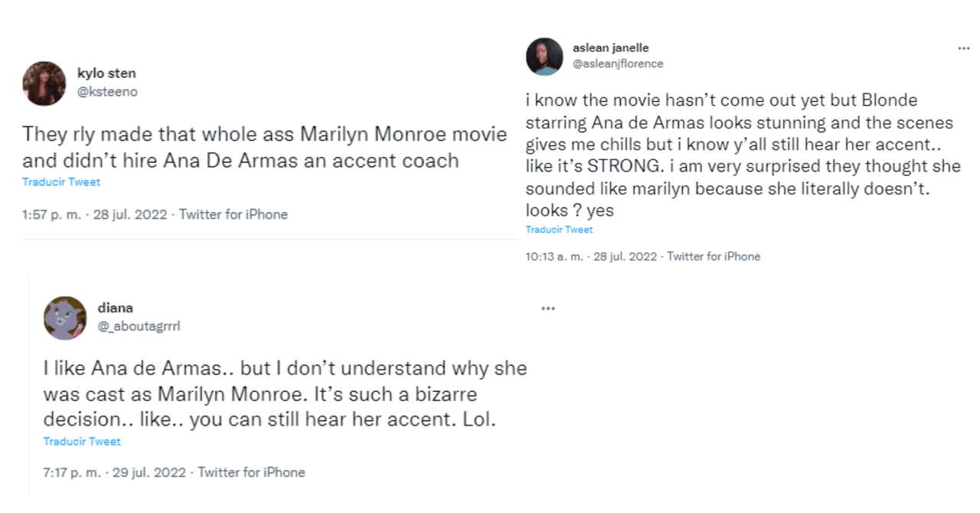Image resolution: width=980 pixels, height=513 pixels.
Task: Click aslean janelle's display name
Action: point(609,47)
